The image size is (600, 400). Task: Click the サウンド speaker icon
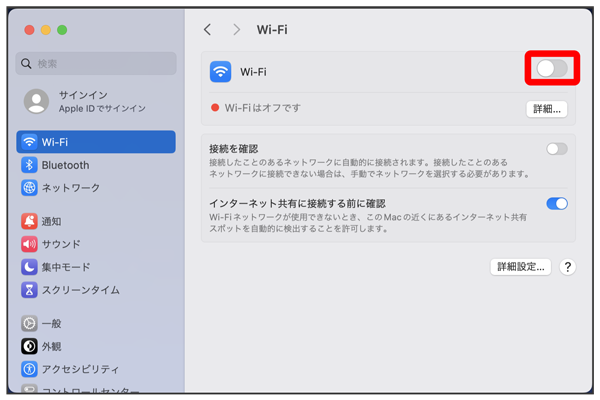[29, 244]
